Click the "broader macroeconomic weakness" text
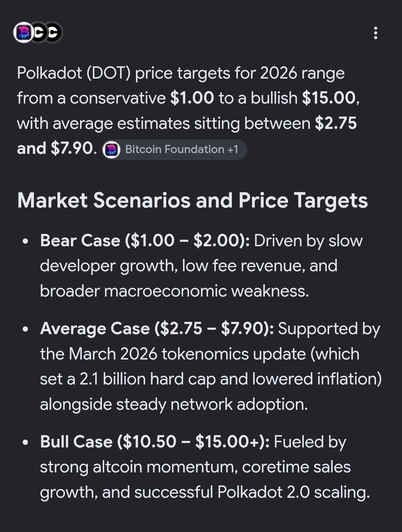 tap(174, 291)
